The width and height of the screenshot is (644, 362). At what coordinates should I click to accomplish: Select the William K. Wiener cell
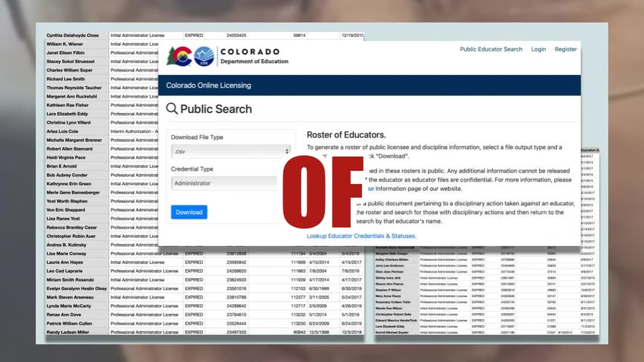pos(77,44)
